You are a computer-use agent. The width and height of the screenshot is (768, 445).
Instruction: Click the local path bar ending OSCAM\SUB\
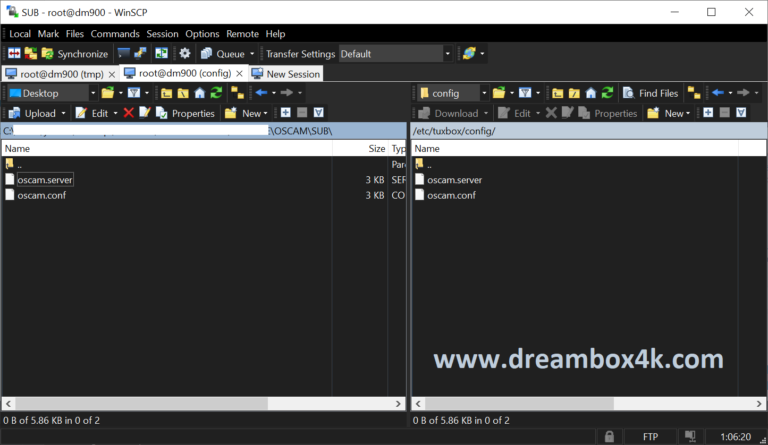coord(204,131)
